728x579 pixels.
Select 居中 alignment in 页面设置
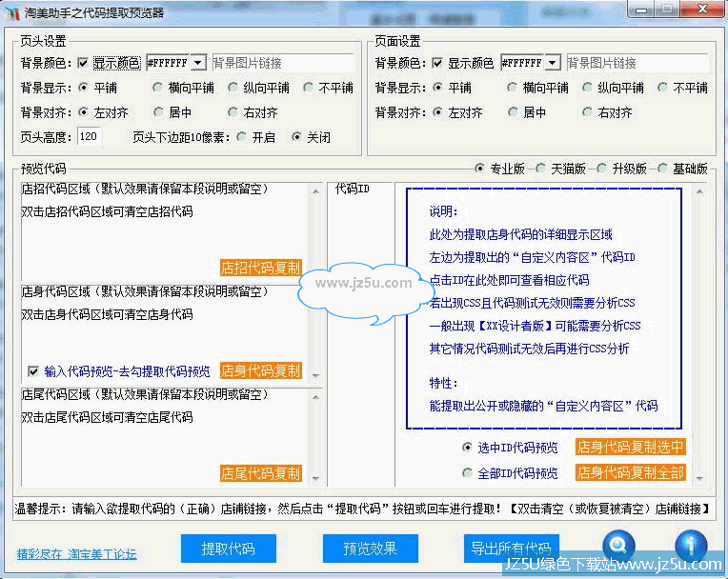(513, 111)
